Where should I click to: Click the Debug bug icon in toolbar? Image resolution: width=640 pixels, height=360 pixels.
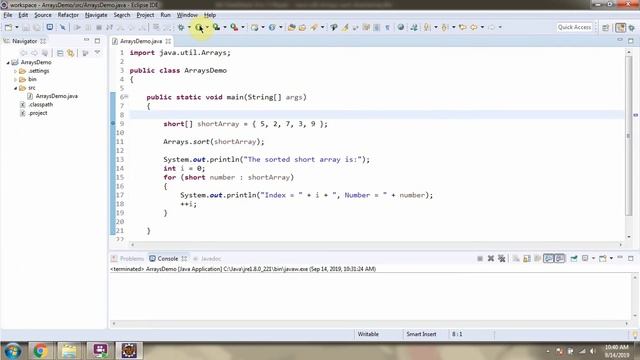[181, 27]
